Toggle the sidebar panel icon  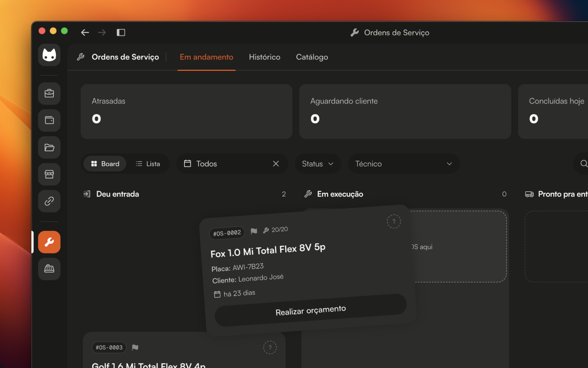click(121, 32)
